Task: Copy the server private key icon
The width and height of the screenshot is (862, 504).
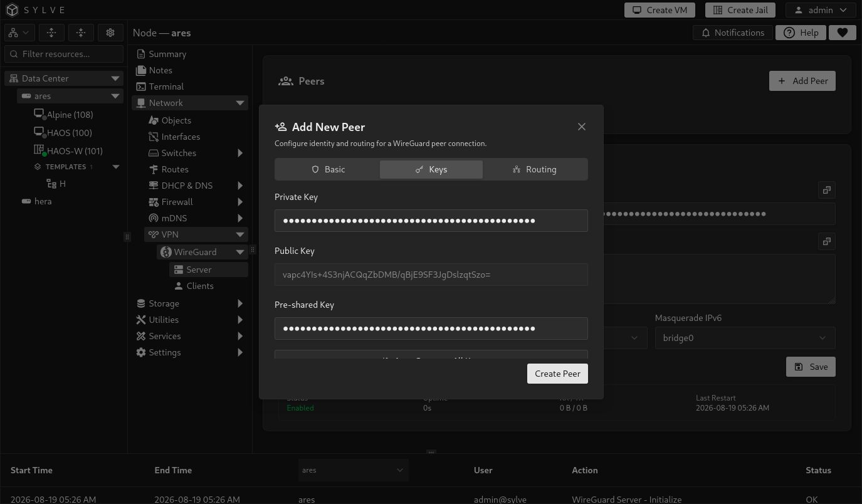Action: click(x=827, y=190)
